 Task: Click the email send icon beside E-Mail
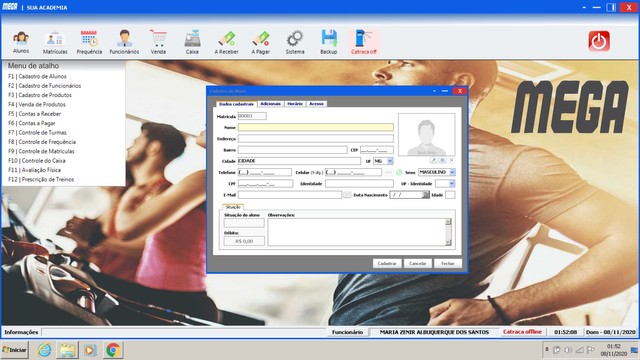[347, 195]
